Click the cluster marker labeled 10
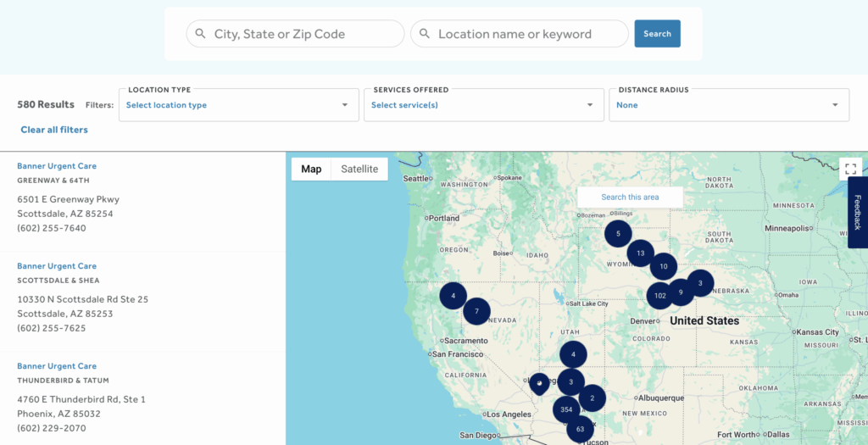868x445 pixels. click(x=663, y=266)
